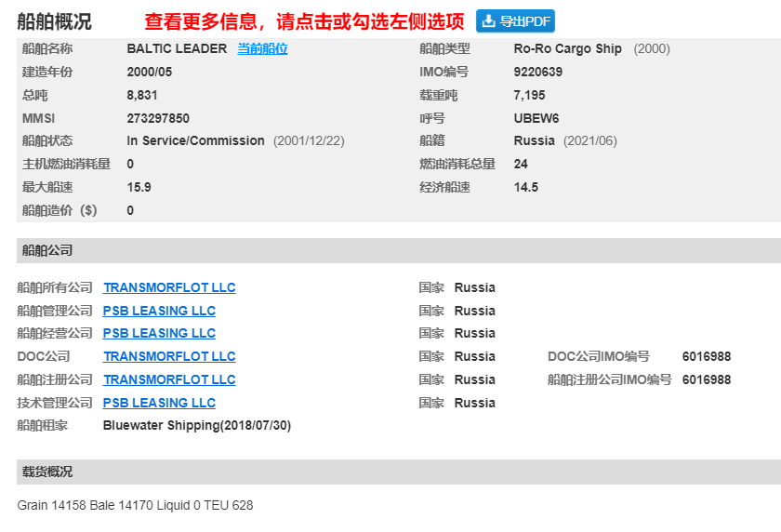Select the IMO number 9220639
Viewport: 781px width, 532px height.
click(x=538, y=72)
